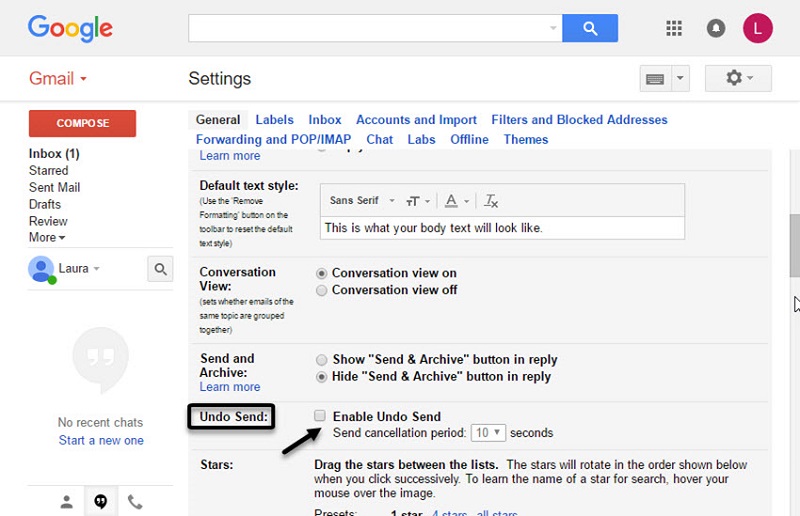Select Hide "Send & Archive" button in reply
The image size is (800, 516).
(x=321, y=377)
